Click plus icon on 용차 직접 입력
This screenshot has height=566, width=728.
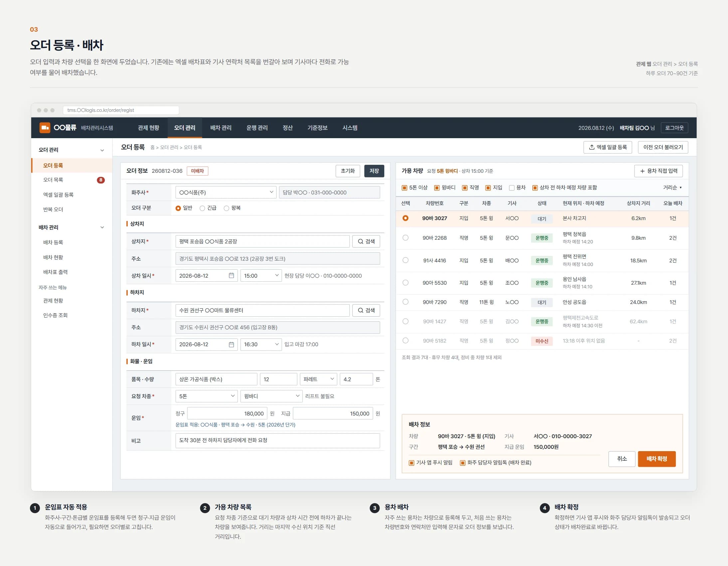642,171
